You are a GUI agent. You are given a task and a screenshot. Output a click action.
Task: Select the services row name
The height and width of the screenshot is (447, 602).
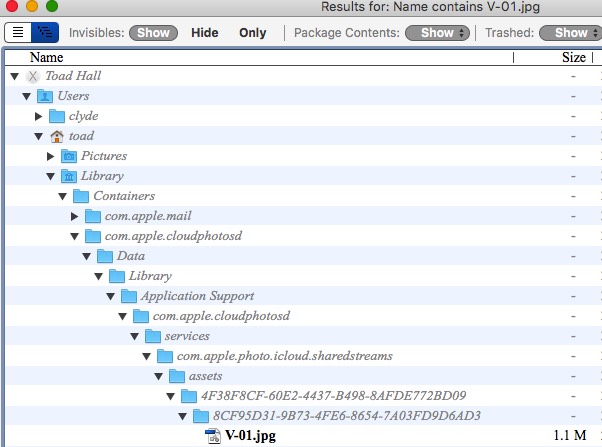point(187,336)
